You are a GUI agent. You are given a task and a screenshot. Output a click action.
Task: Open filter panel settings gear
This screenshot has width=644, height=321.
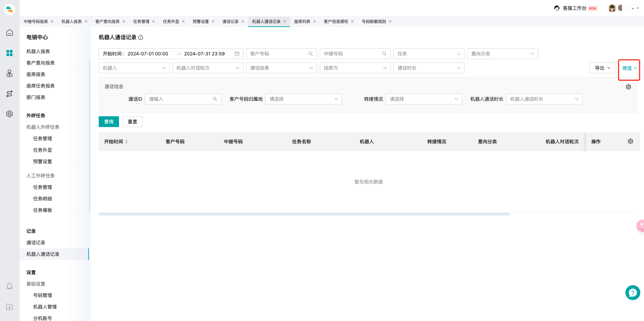tap(628, 87)
